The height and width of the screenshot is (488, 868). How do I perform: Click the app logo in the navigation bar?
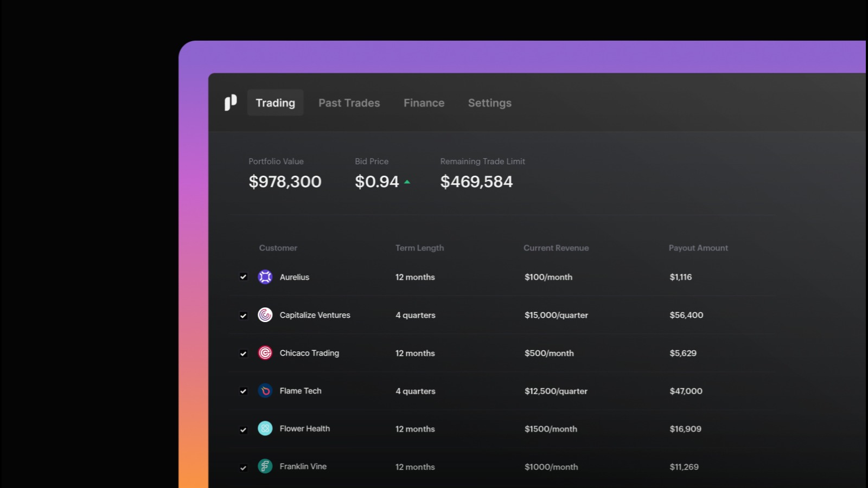coord(231,102)
